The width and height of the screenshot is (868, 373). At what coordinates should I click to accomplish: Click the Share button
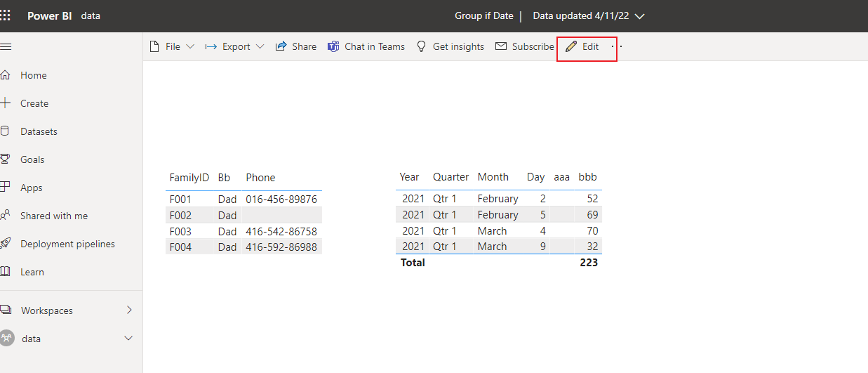(x=295, y=46)
